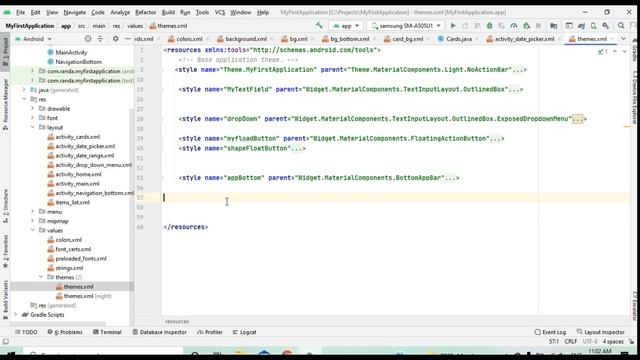Image resolution: width=640 pixels, height=360 pixels.
Task: Open the SDK Manager toolbar icon
Action: pyautogui.click(x=606, y=26)
